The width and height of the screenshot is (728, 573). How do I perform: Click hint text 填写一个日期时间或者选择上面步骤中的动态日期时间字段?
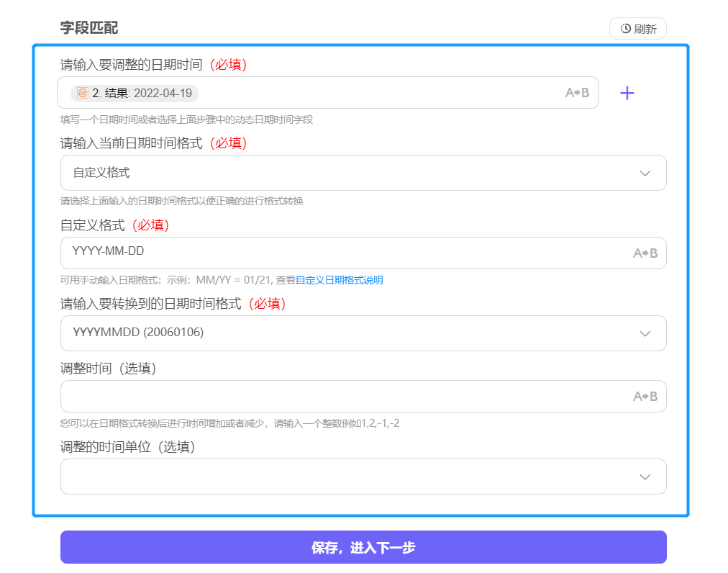186,120
